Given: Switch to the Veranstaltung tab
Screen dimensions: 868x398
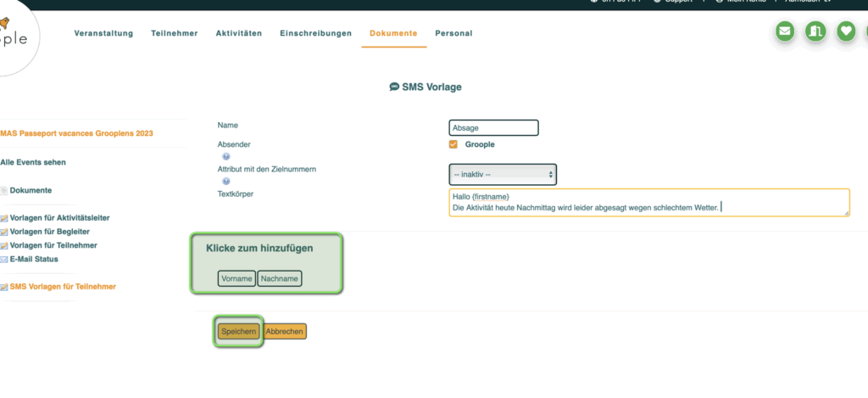Looking at the screenshot, I should click(x=103, y=33).
